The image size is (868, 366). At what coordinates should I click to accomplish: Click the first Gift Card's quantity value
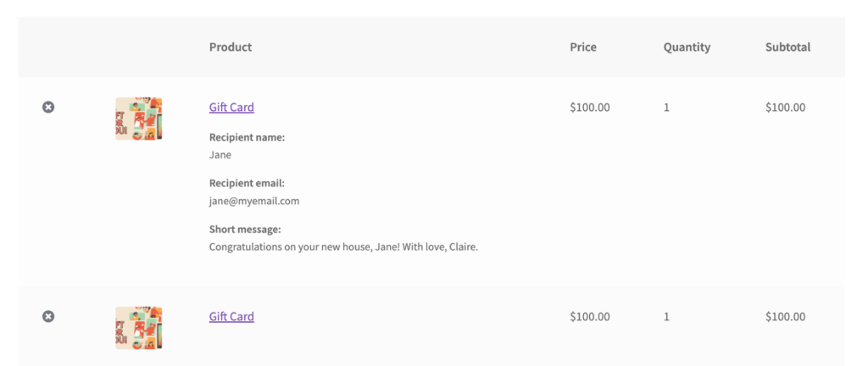pos(667,108)
